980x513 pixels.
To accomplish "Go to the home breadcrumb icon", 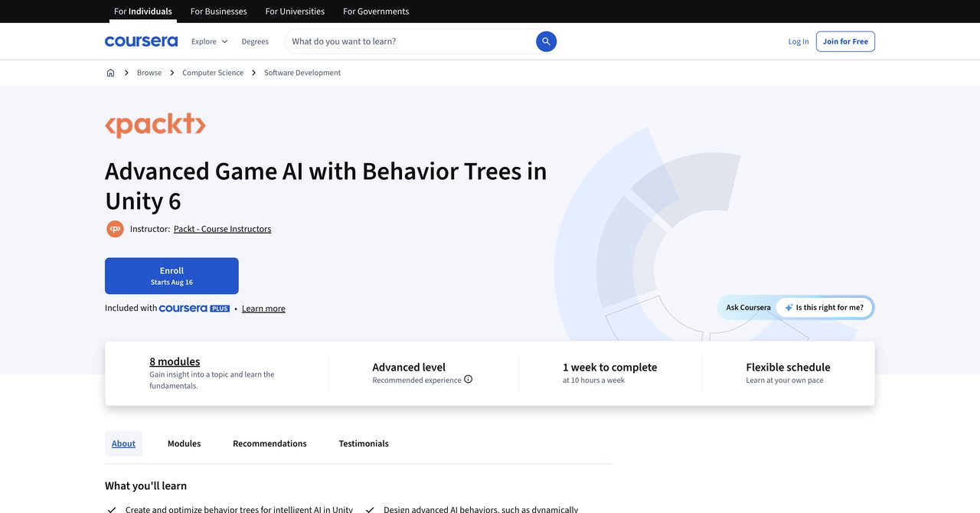I will click(x=110, y=73).
